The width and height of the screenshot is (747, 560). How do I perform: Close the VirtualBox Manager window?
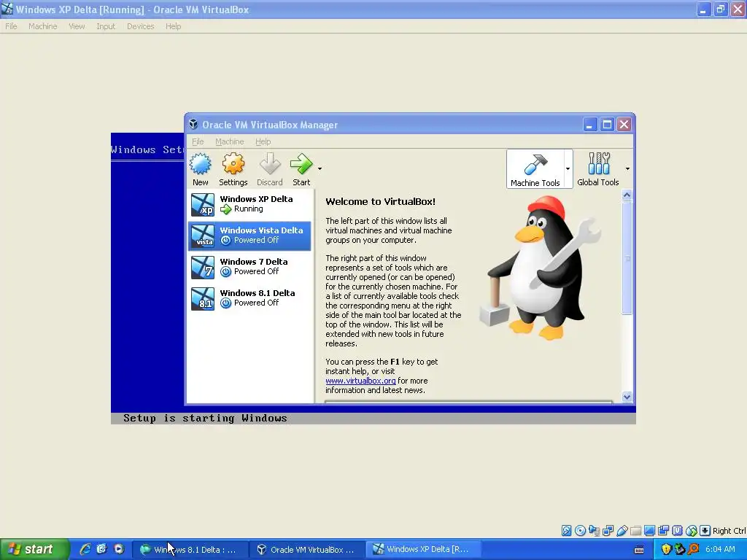pos(624,125)
